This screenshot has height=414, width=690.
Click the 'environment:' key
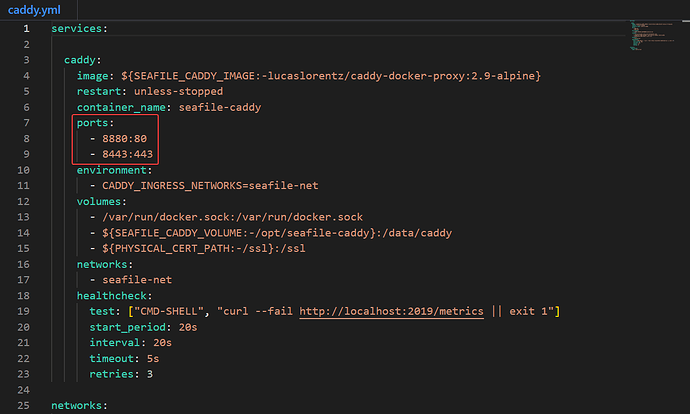coord(114,170)
